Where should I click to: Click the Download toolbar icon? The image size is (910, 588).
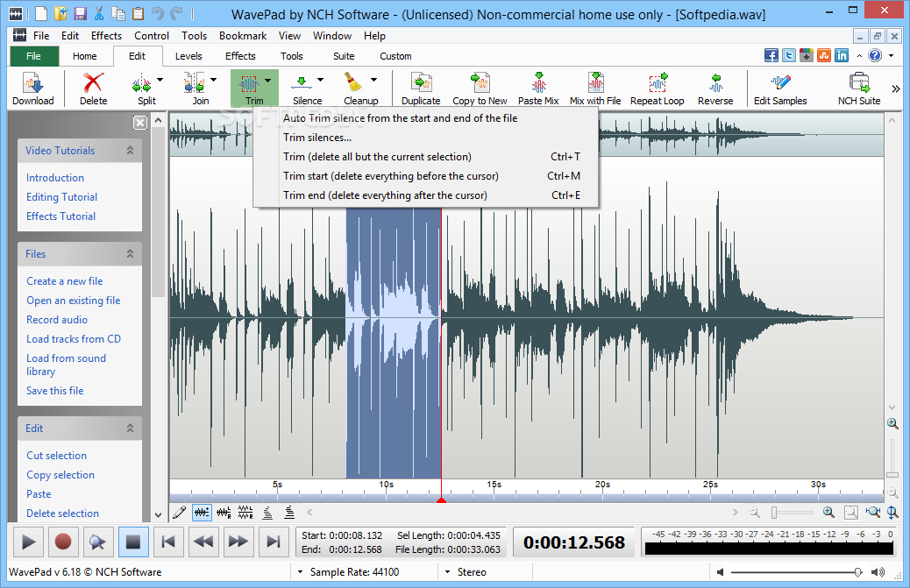coord(32,83)
